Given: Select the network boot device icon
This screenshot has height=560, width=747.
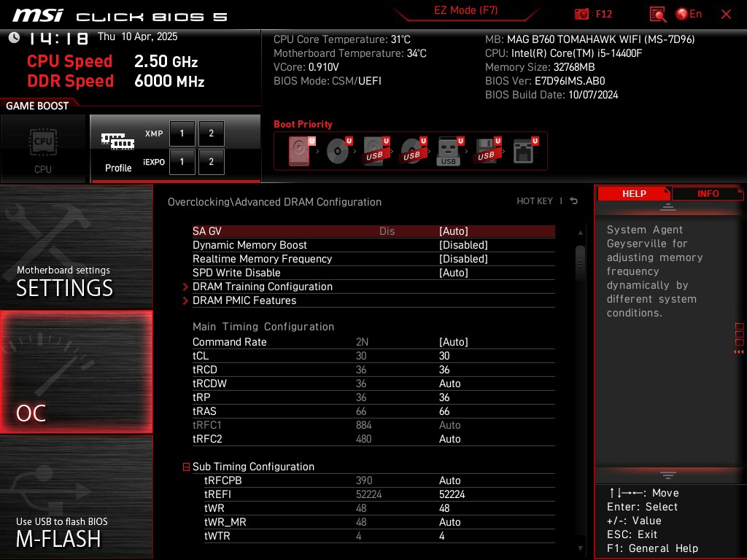Looking at the screenshot, I should 524,151.
